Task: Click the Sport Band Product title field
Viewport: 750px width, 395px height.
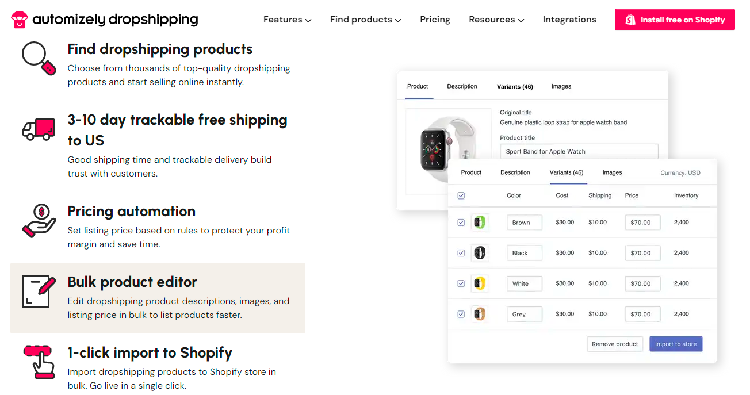Action: (x=579, y=152)
